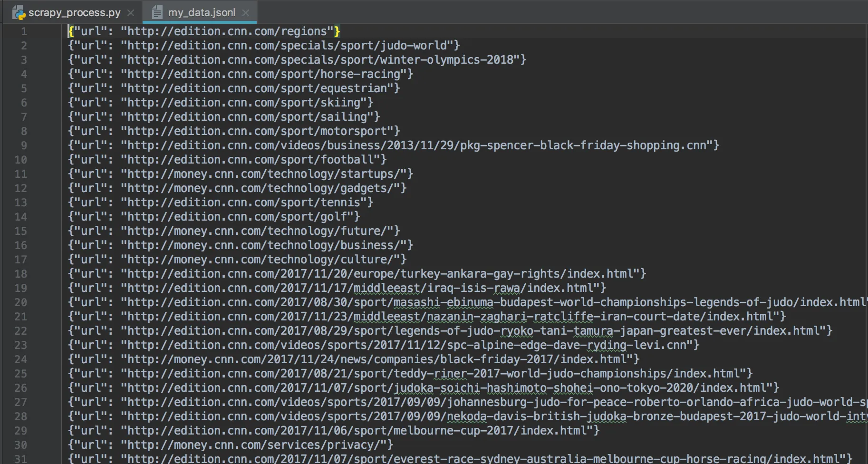
Task: Place cursor on the "melbourne-cup-2017/index.html" line
Action: [x=334, y=431]
